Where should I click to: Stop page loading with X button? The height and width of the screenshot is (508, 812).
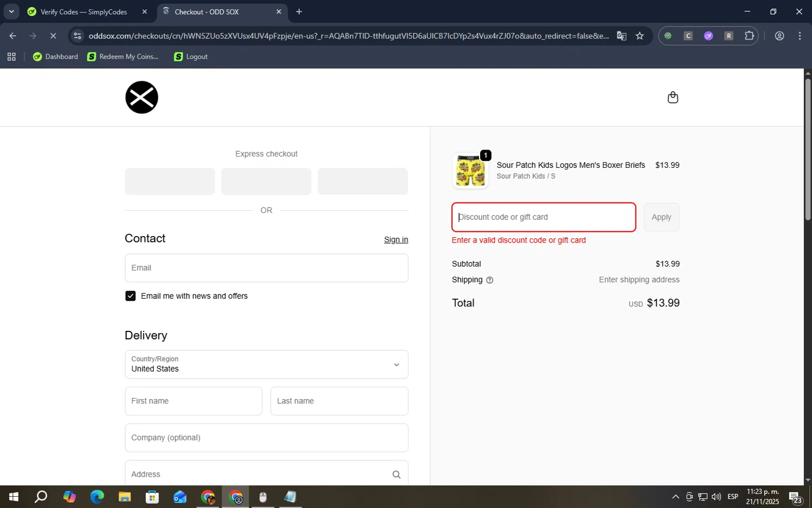pyautogui.click(x=53, y=36)
